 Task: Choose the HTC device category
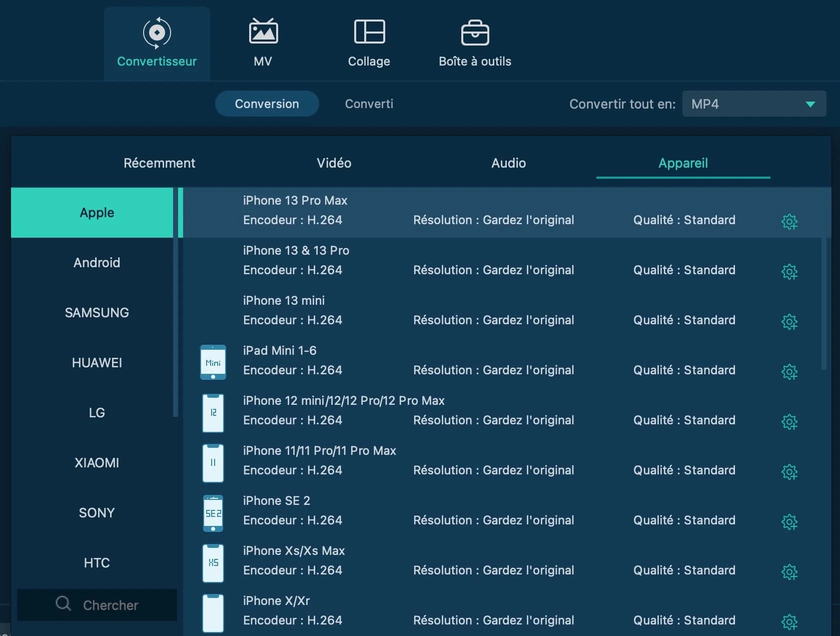92,563
